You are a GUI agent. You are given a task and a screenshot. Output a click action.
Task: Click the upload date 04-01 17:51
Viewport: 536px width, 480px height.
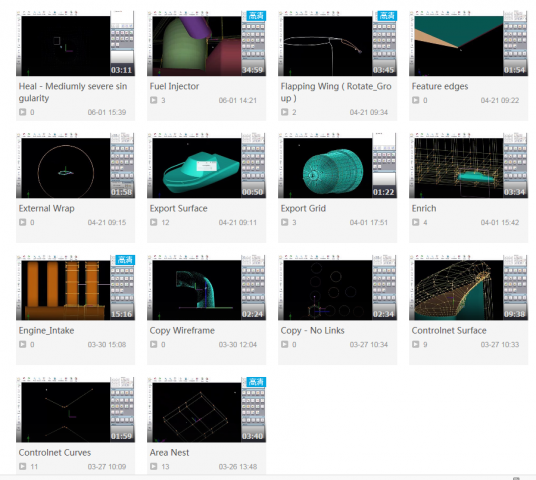point(368,223)
